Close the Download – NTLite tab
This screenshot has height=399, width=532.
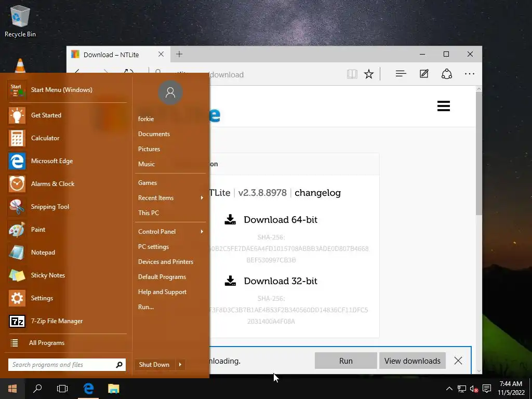(x=161, y=54)
